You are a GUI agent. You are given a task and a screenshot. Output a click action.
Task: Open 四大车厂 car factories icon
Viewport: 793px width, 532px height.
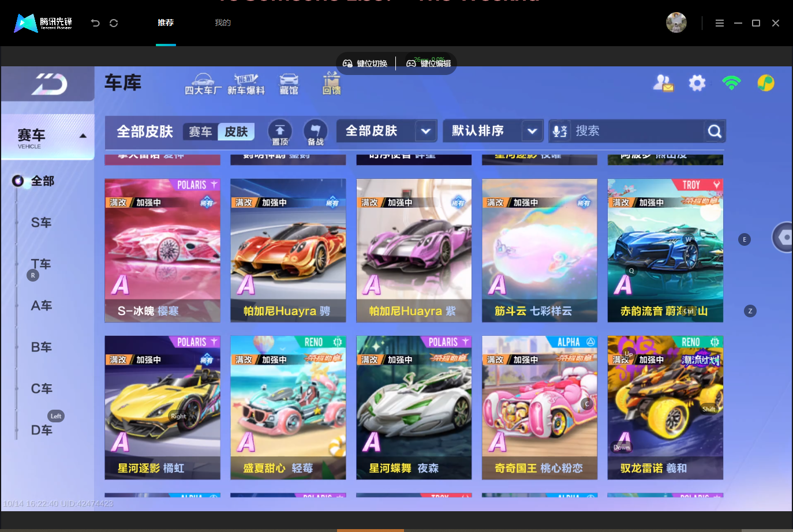[x=203, y=84]
